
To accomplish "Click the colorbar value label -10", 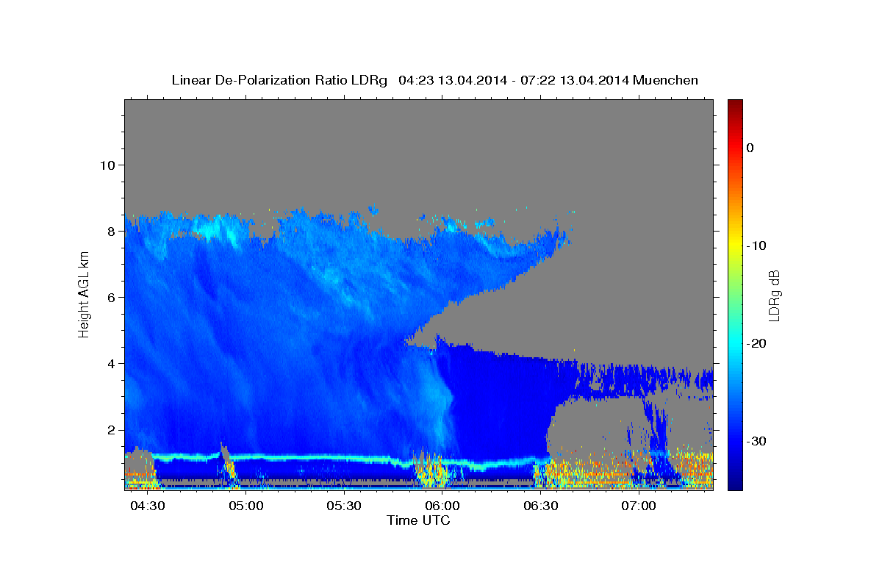I will [756, 245].
